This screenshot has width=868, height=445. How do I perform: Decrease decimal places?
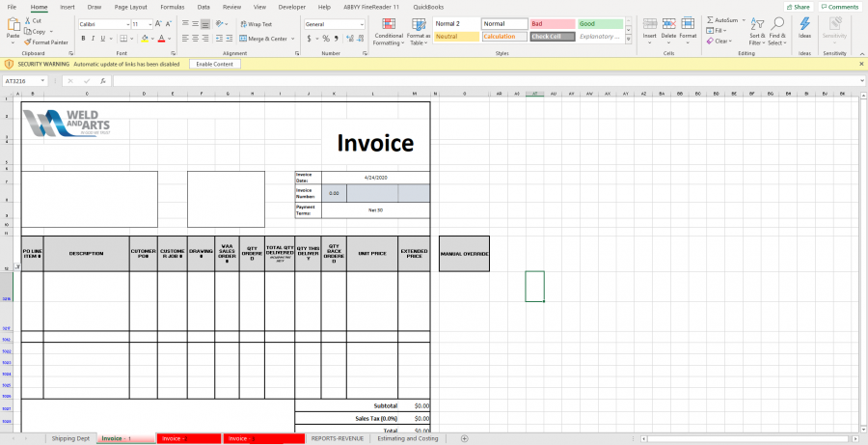(x=362, y=39)
